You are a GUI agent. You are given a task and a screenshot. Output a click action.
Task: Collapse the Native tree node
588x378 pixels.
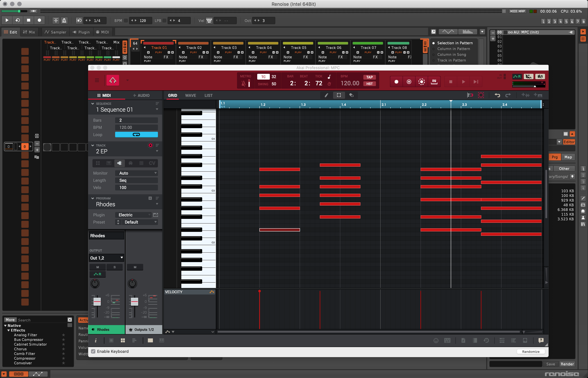pyautogui.click(x=5, y=325)
